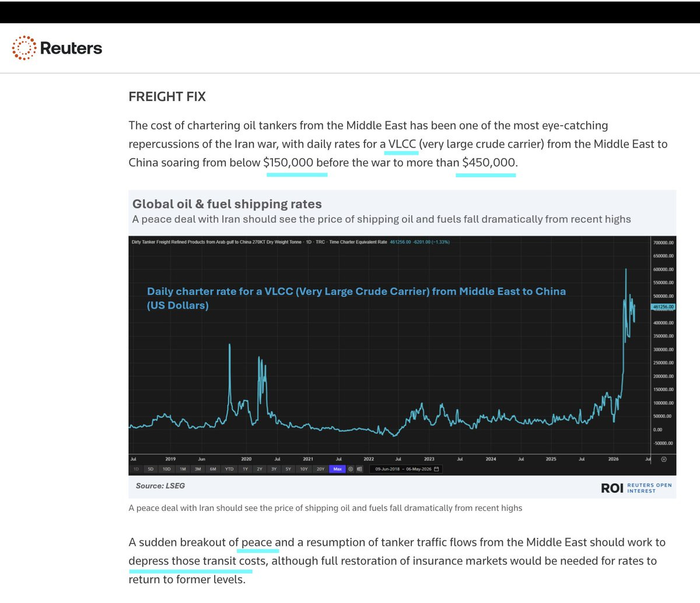Click the 461256.00 current price label
Viewport: 700px width, 603px height.
(x=663, y=307)
